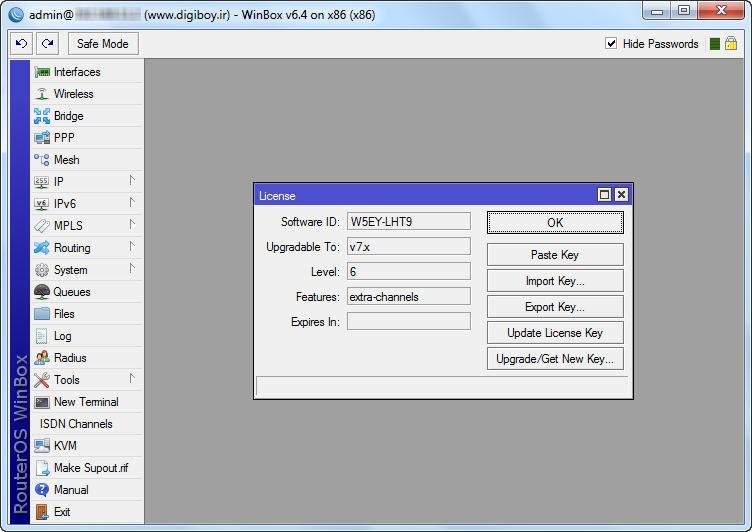Viewport: 752px width, 532px height.
Task: Open KVM via its monitor icon
Action: click(x=42, y=446)
